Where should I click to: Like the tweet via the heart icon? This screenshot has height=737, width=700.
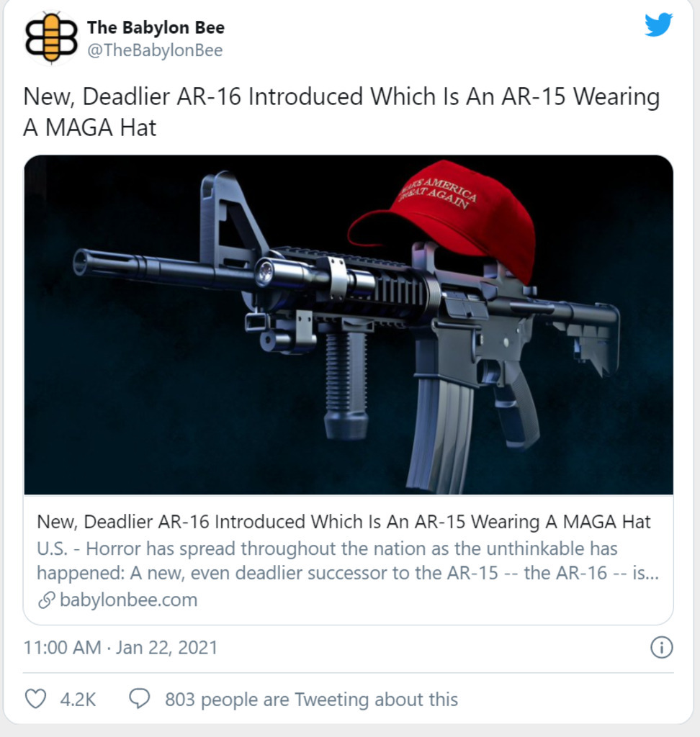(35, 699)
